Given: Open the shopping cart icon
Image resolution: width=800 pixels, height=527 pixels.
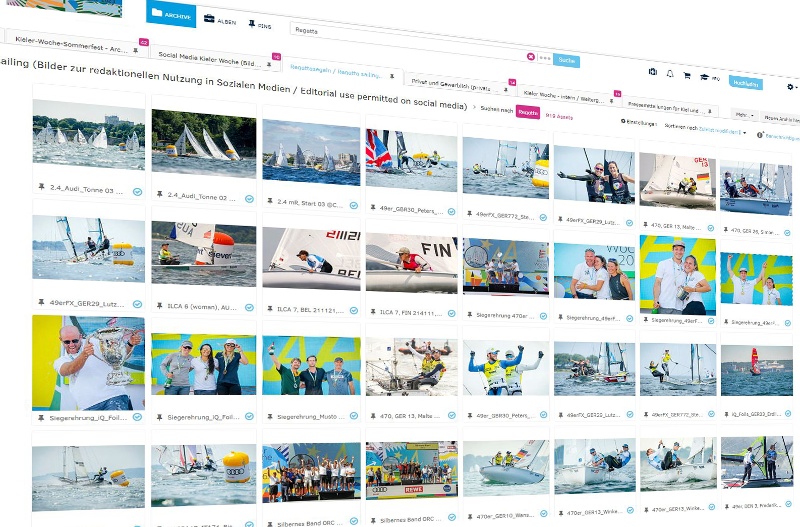Looking at the screenshot, I should point(687,76).
